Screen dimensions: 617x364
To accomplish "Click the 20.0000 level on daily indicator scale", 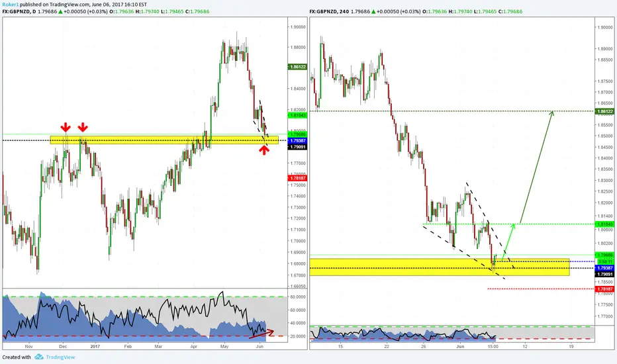I will click(x=299, y=336).
